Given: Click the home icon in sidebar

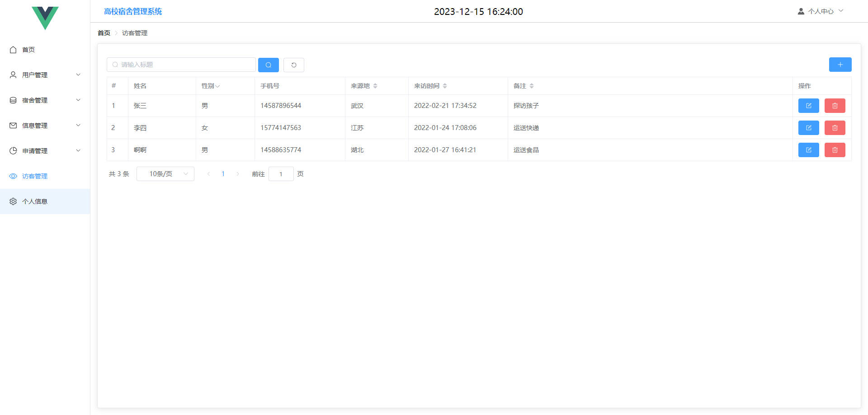Looking at the screenshot, I should point(13,50).
